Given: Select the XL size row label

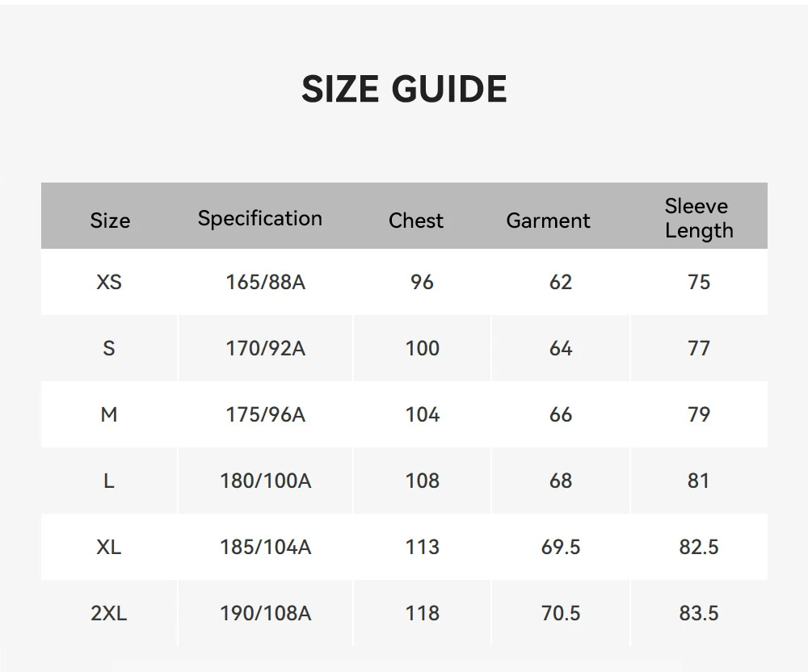Looking at the screenshot, I should pos(109,547).
